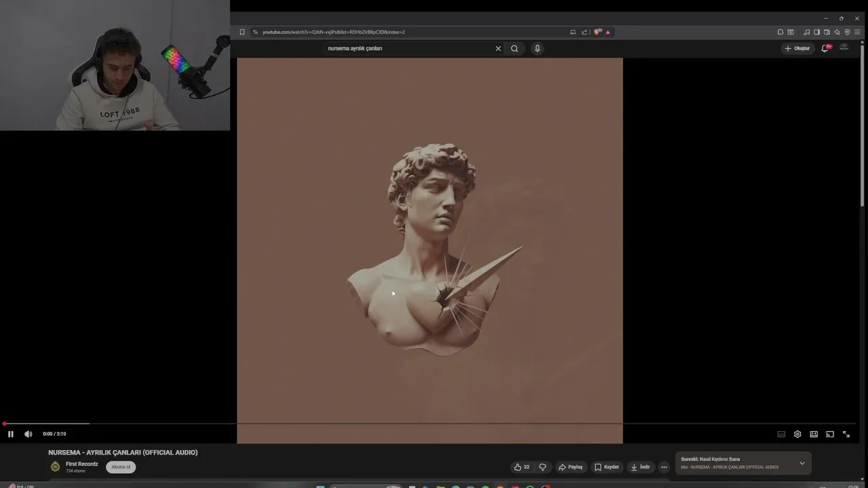Expand the Sonraki: Nasıl Kıydınız Bana mix panel

tap(802, 464)
